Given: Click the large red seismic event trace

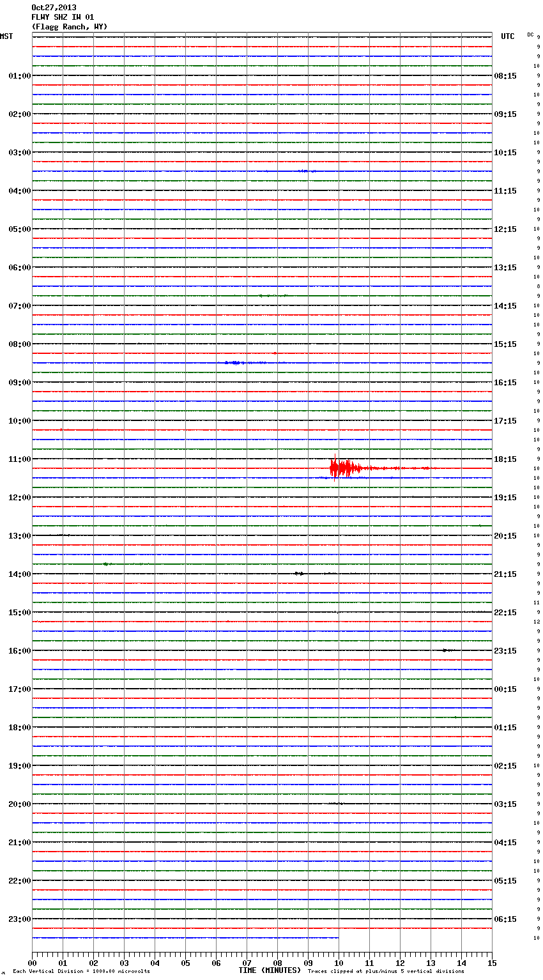Looking at the screenshot, I should (345, 468).
